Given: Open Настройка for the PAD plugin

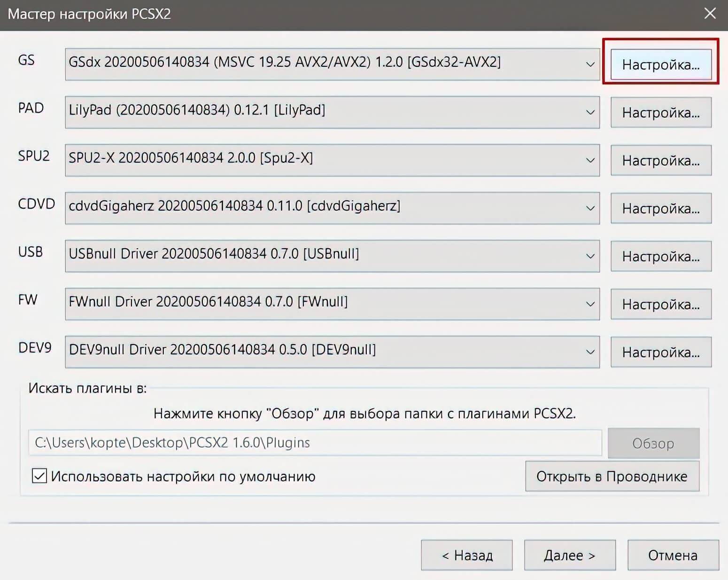Looking at the screenshot, I should (x=660, y=112).
